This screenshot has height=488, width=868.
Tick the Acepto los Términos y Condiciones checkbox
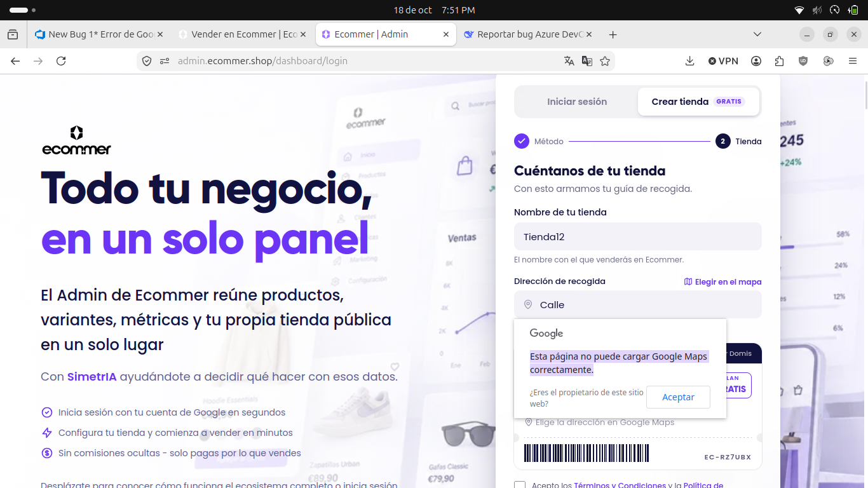point(520,486)
